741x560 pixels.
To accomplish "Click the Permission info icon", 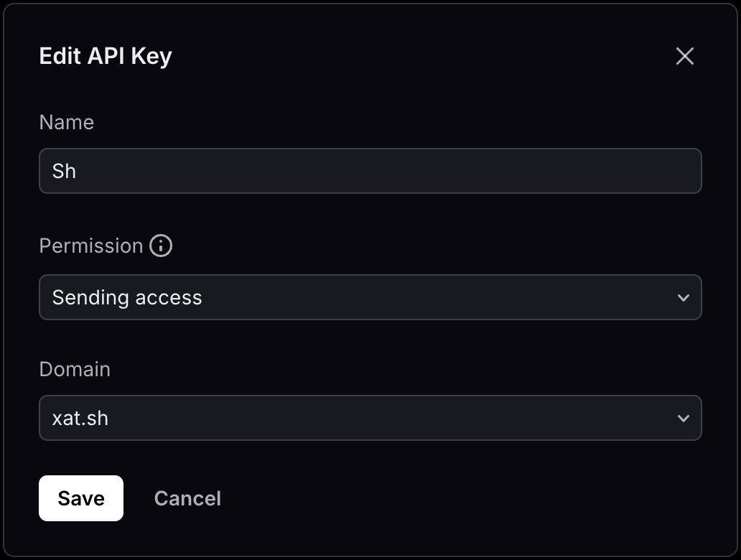I will 161,246.
